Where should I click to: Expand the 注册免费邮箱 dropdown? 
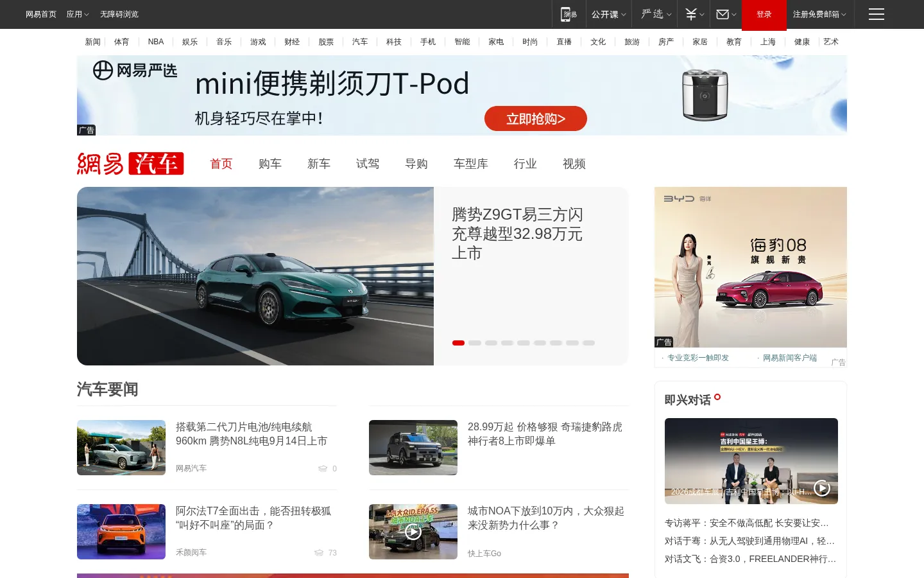819,14
